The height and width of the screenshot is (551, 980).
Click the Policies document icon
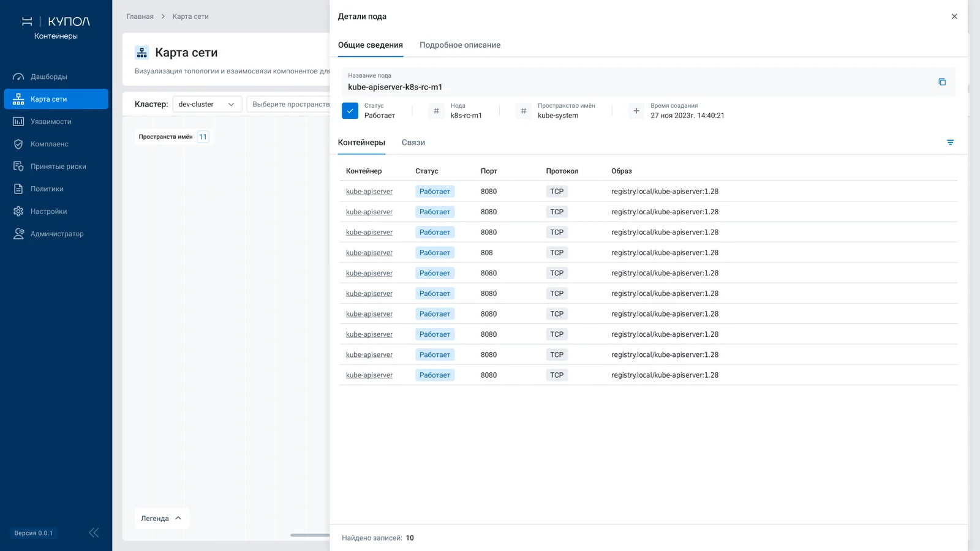click(x=18, y=189)
